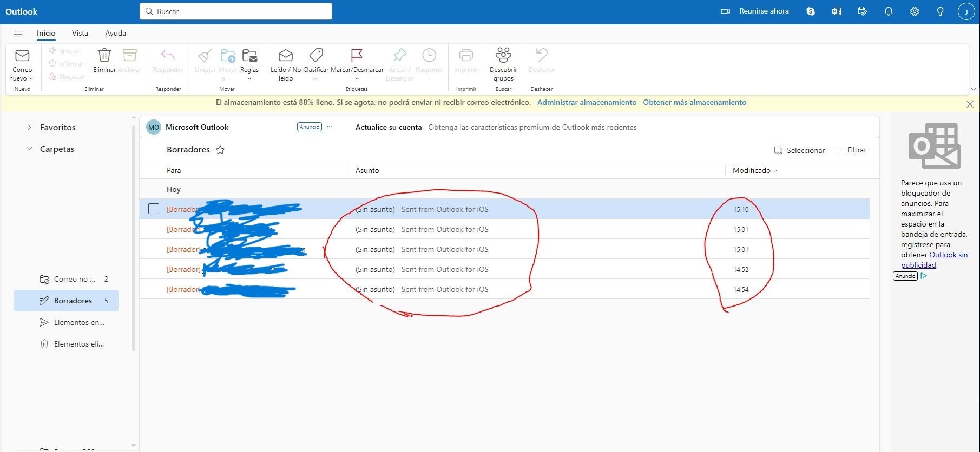Open Correo nuevo dropdown arrow
Screen dimensions: 980x452
[x=31, y=79]
